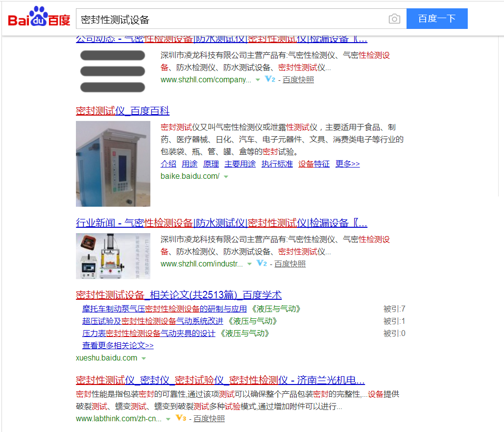Click citation count 被引:7
This screenshot has height=432, width=504.
click(x=394, y=309)
